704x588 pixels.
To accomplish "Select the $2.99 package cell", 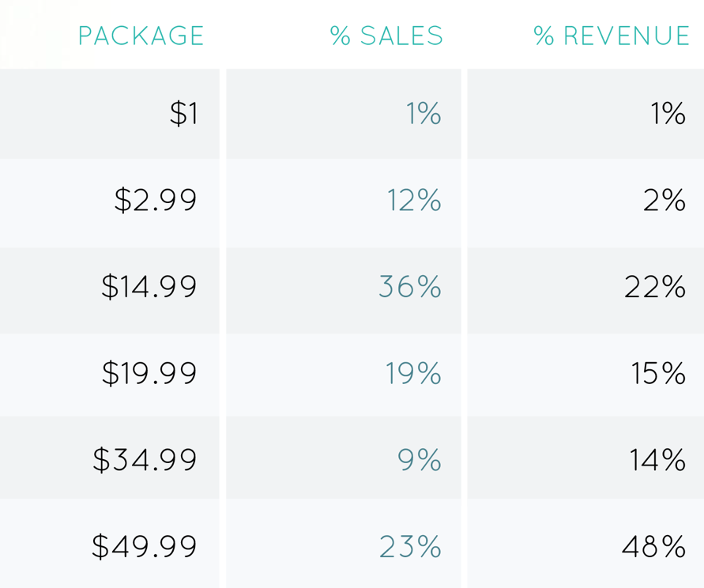I will pyautogui.click(x=156, y=201).
